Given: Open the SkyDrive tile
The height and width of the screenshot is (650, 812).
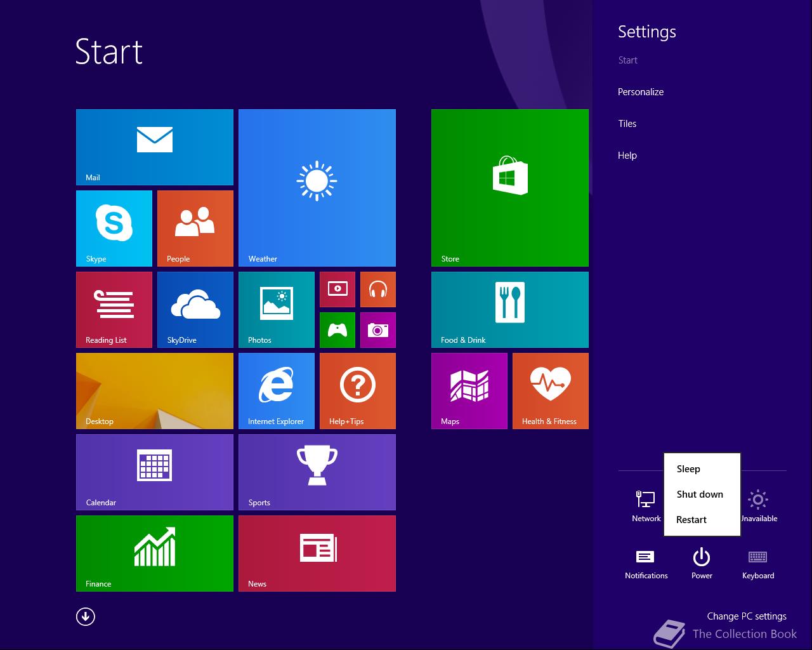Looking at the screenshot, I should [x=195, y=310].
